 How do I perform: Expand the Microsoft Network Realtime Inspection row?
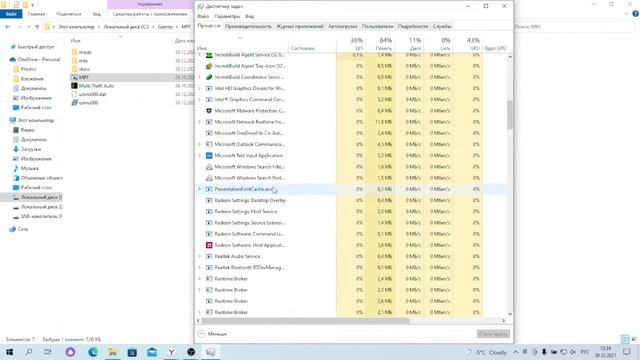(x=200, y=122)
